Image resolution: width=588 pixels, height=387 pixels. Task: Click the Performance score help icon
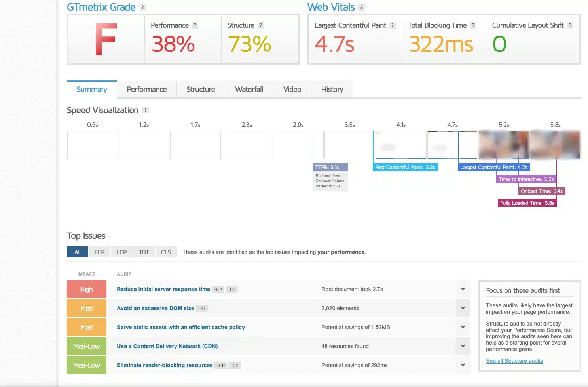coord(195,25)
